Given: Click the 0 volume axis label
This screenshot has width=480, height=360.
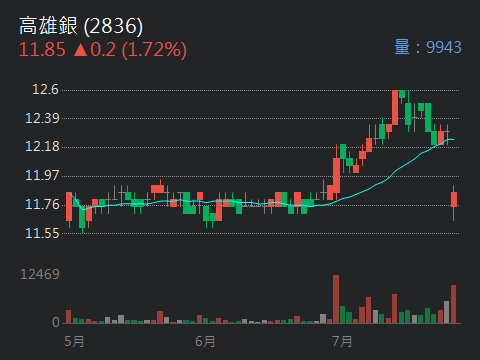Looking at the screenshot, I should pyautogui.click(x=56, y=322).
